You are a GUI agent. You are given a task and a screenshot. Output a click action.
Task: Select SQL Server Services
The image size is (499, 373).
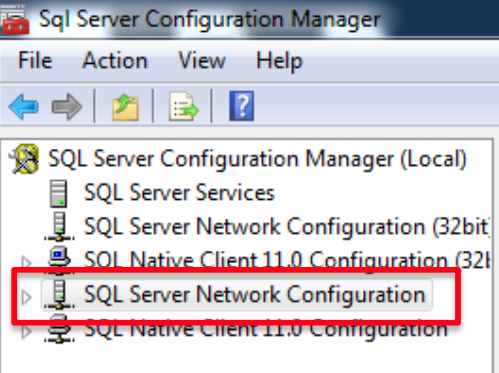(179, 193)
